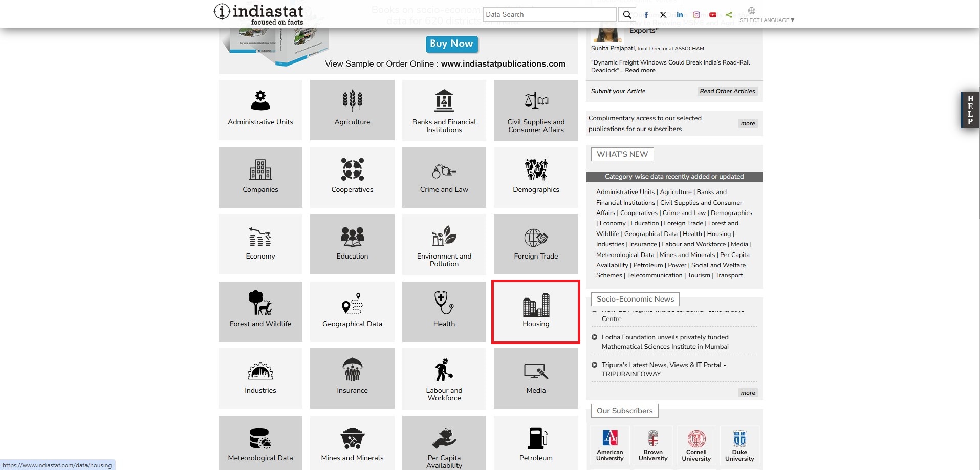Open the Foreign Trade category tile
Image resolution: width=980 pixels, height=470 pixels.
[x=535, y=244]
